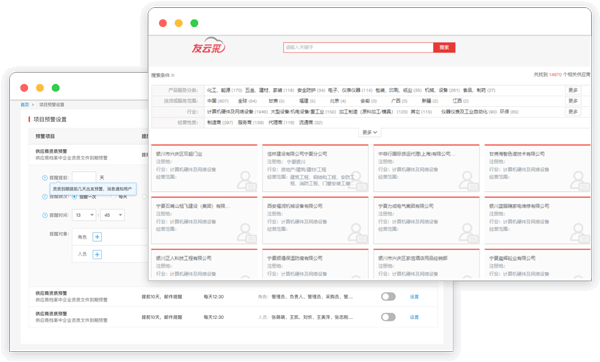This screenshot has width=600, height=362.
Task: Click 项目预警设置 heading in settings window
Action: pos(50,119)
